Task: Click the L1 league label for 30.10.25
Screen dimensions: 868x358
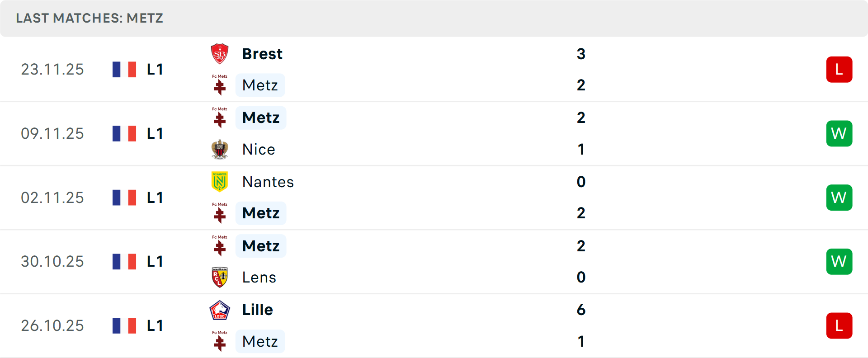Action: click(155, 262)
